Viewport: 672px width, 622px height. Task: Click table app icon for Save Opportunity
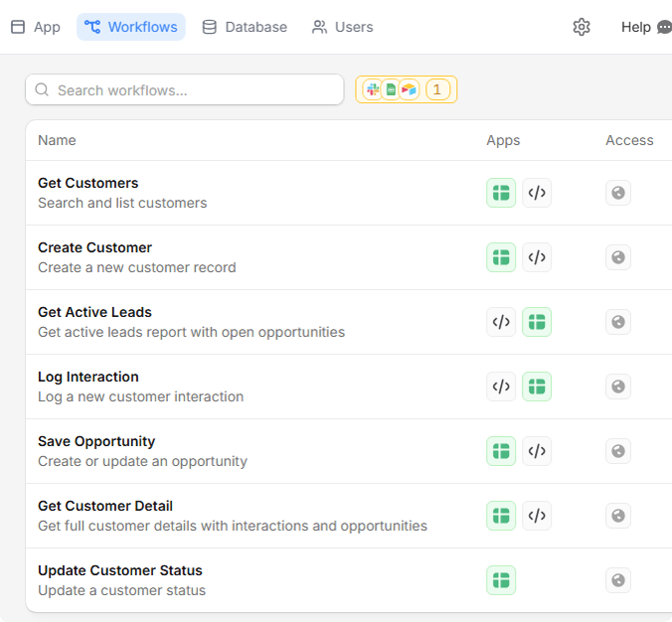[x=501, y=451]
